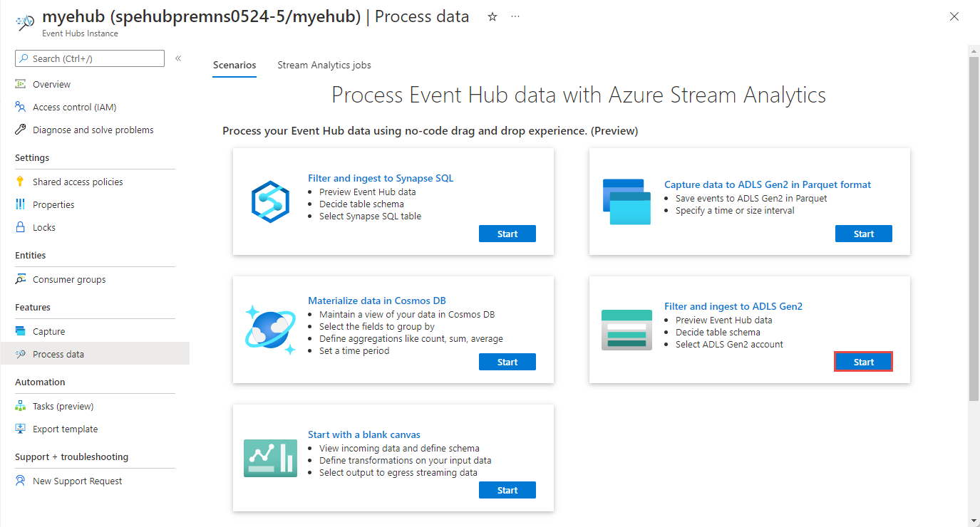The image size is (980, 527).
Task: Start Capture data to ADLS Gen2 Parquet
Action: [863, 234]
